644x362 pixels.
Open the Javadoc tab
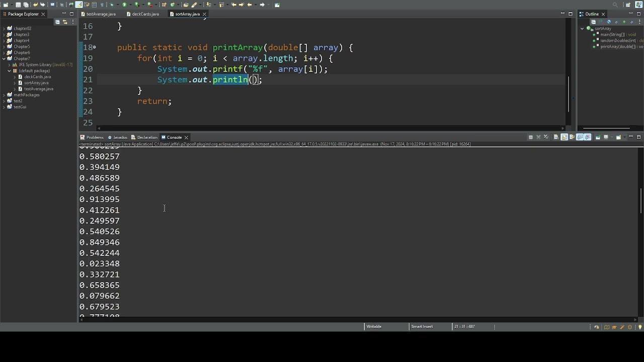pos(118,137)
